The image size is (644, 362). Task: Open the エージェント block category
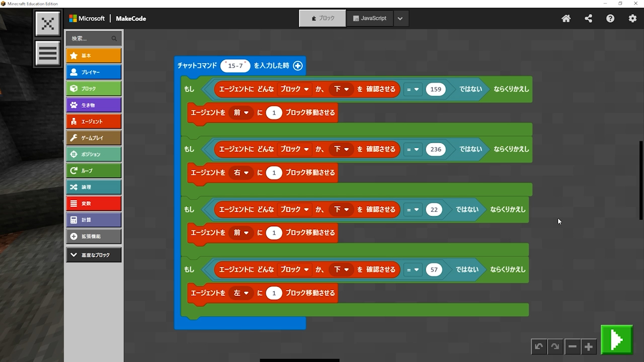[x=94, y=121]
